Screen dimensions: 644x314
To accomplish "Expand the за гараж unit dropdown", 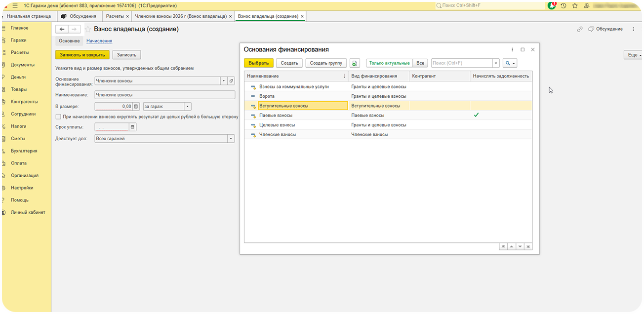I will [x=187, y=106].
